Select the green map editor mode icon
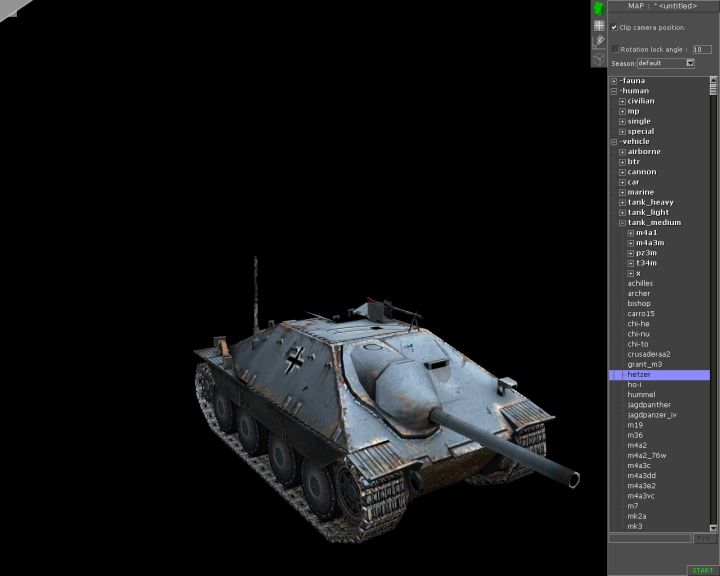This screenshot has height=576, width=720. pos(599,8)
